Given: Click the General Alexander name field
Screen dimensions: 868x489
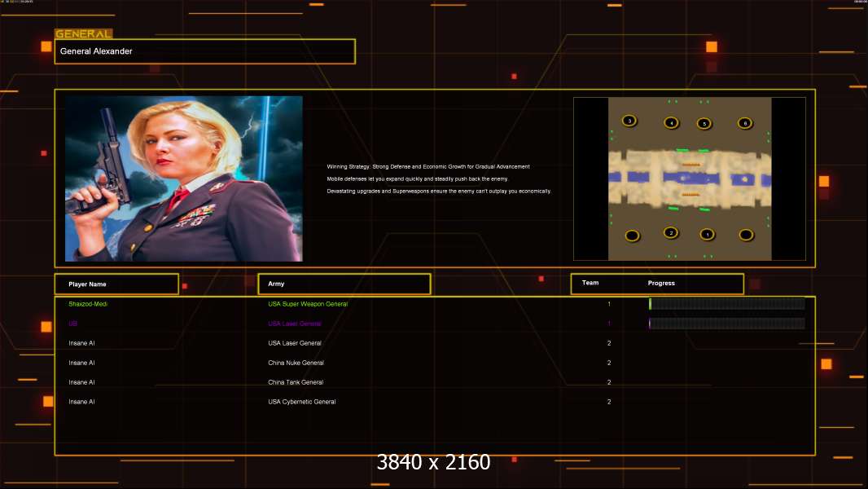Looking at the screenshot, I should 205,51.
